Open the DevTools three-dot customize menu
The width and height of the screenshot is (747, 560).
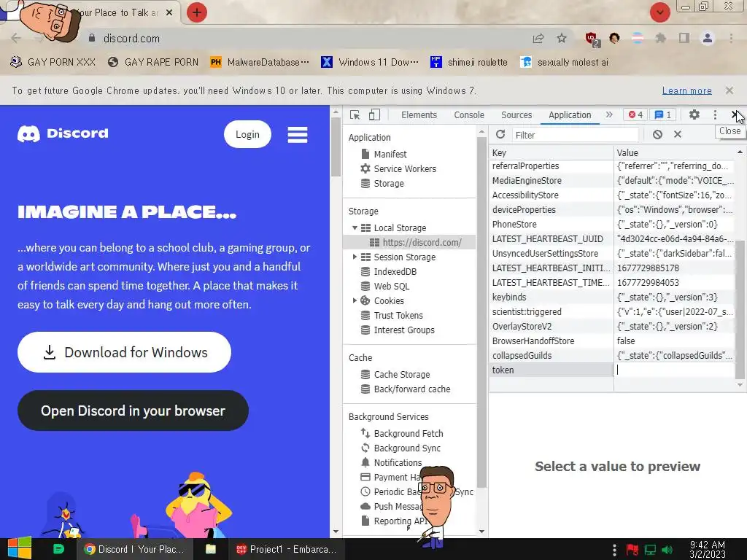click(x=715, y=114)
